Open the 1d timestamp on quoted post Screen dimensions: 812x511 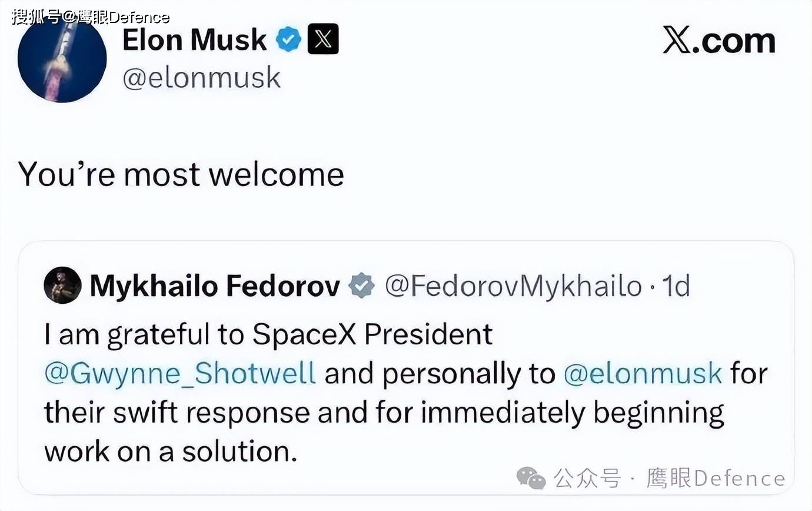676,286
